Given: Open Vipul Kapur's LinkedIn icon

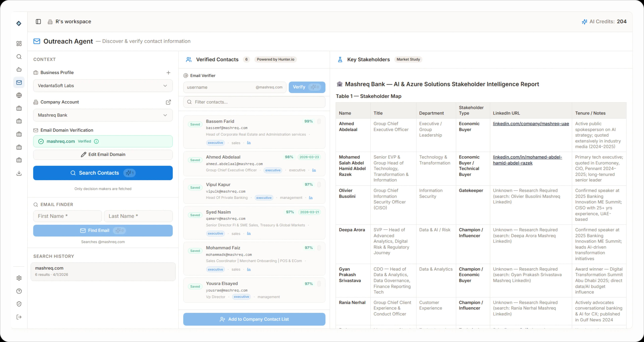Looking at the screenshot, I should coord(311,198).
